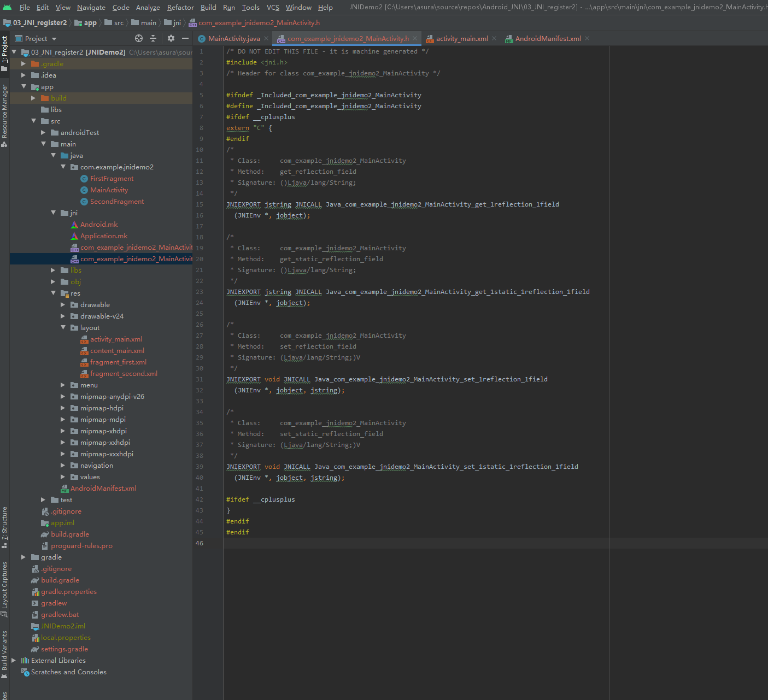
Task: Open Project panel settings gear
Action: pos(171,38)
